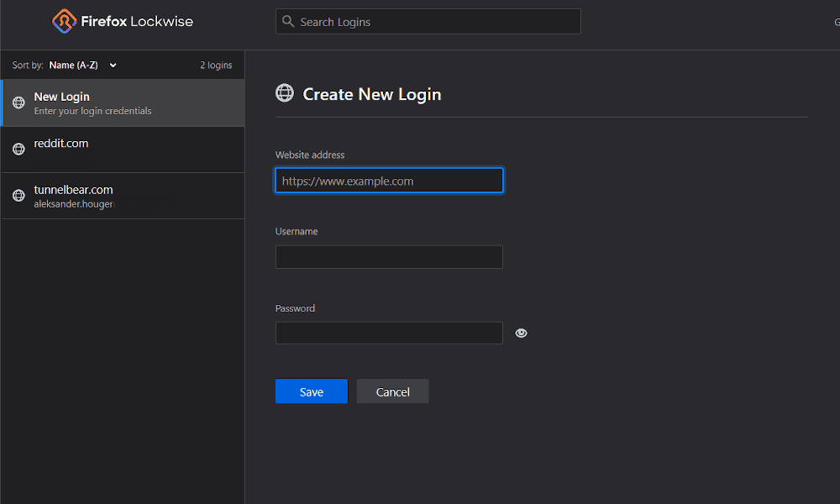This screenshot has height=504, width=840.
Task: Click the 'Website address' label
Action: 310,155
